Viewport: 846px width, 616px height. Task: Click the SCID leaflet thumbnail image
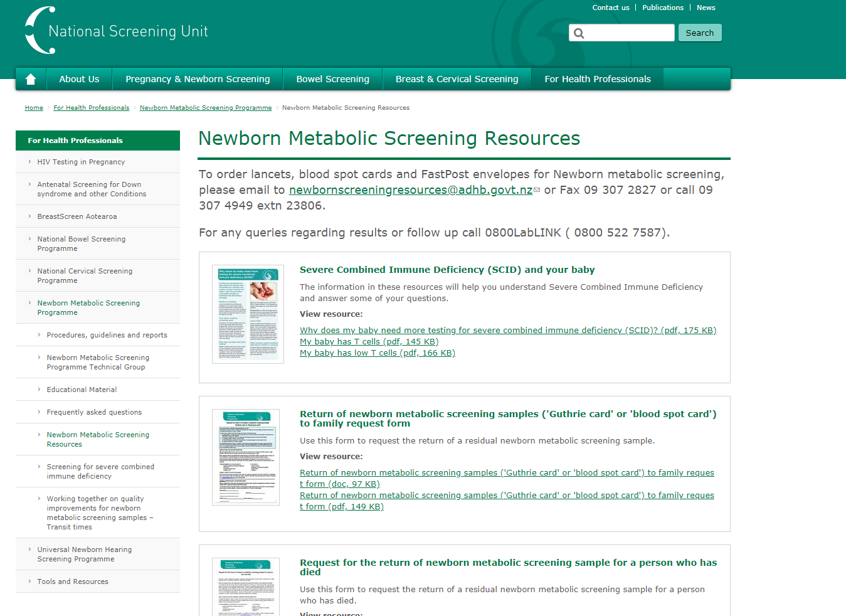click(x=248, y=314)
